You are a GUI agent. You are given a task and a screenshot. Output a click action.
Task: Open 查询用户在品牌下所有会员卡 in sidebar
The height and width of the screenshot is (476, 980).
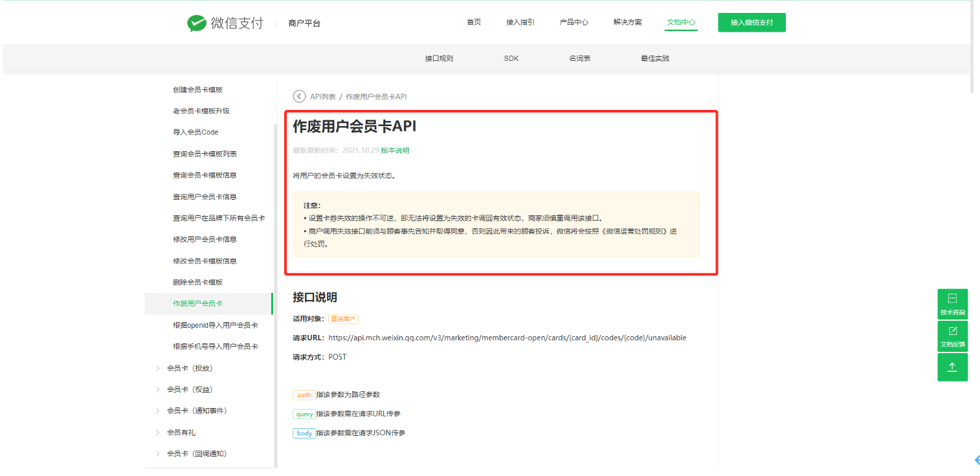click(x=219, y=219)
